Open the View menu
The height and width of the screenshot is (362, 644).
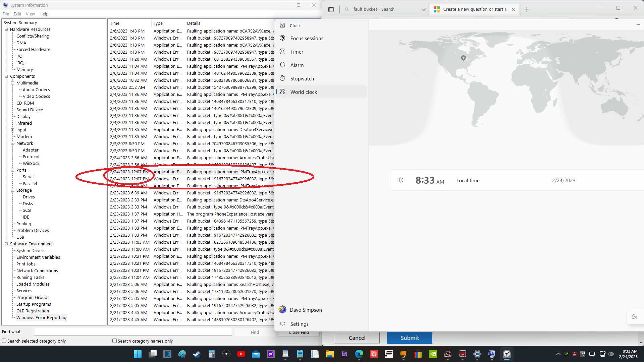click(x=30, y=14)
